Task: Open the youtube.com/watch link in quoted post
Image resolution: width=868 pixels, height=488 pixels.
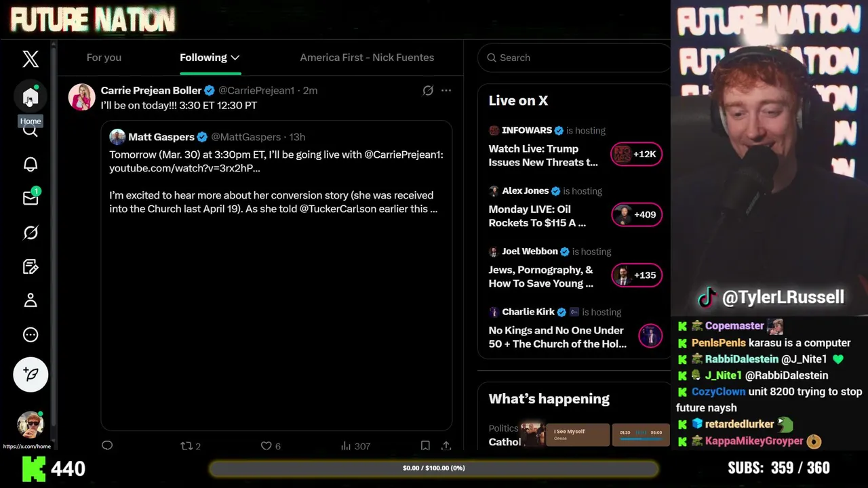Action: pos(184,168)
